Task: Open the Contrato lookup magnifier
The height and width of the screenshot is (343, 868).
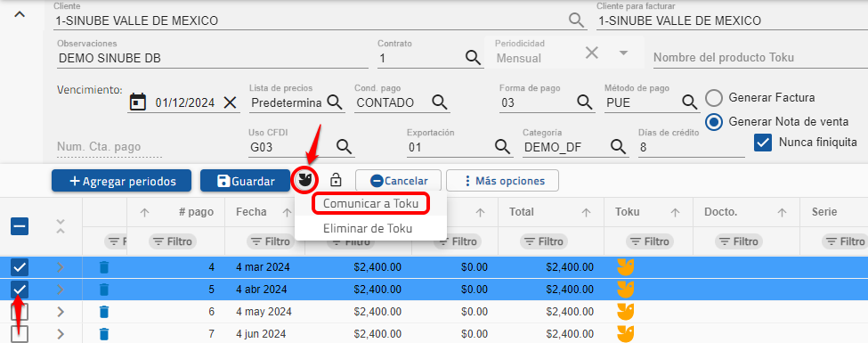Action: point(472,57)
